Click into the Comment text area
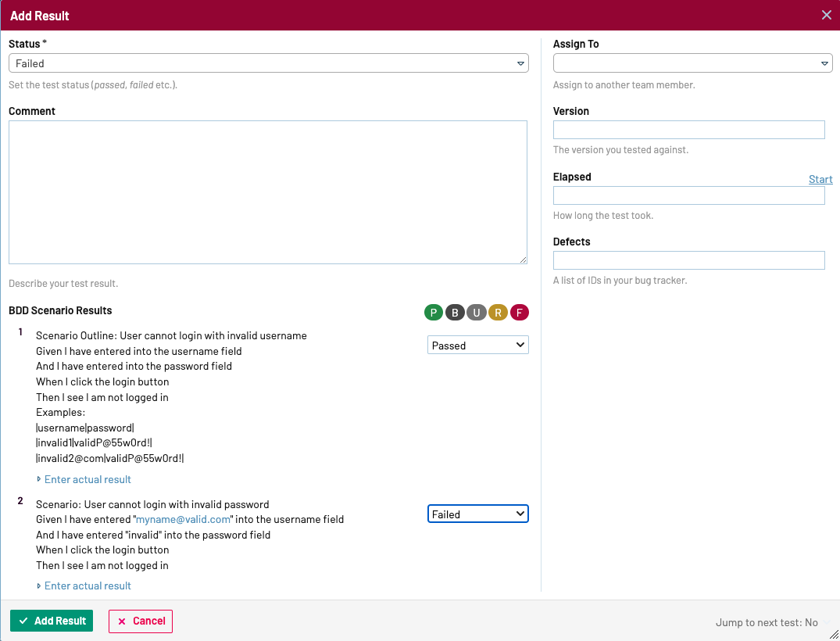The height and width of the screenshot is (641, 840). pos(268,192)
